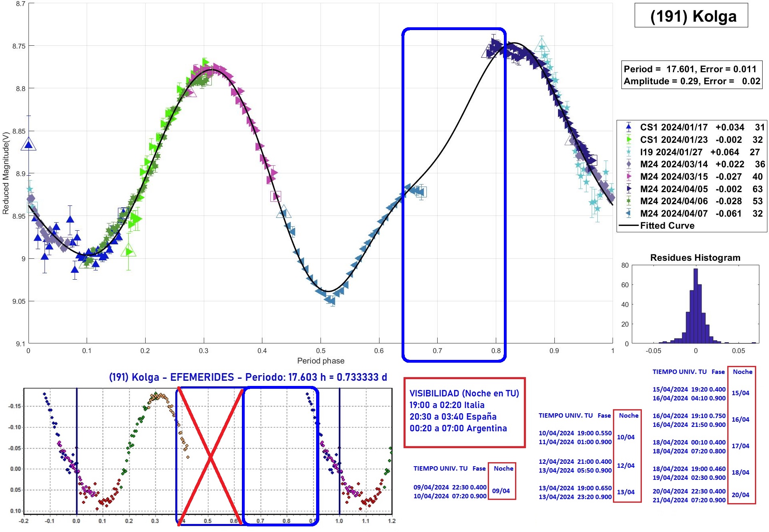The width and height of the screenshot is (769, 532).
Task: Select the Amplitude = 0.29 text line
Action: click(x=692, y=81)
